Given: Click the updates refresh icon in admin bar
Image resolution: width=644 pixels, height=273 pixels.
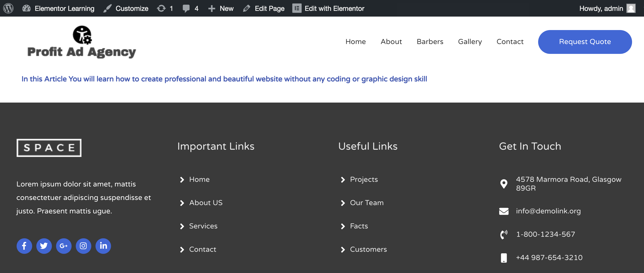Looking at the screenshot, I should pyautogui.click(x=161, y=8).
